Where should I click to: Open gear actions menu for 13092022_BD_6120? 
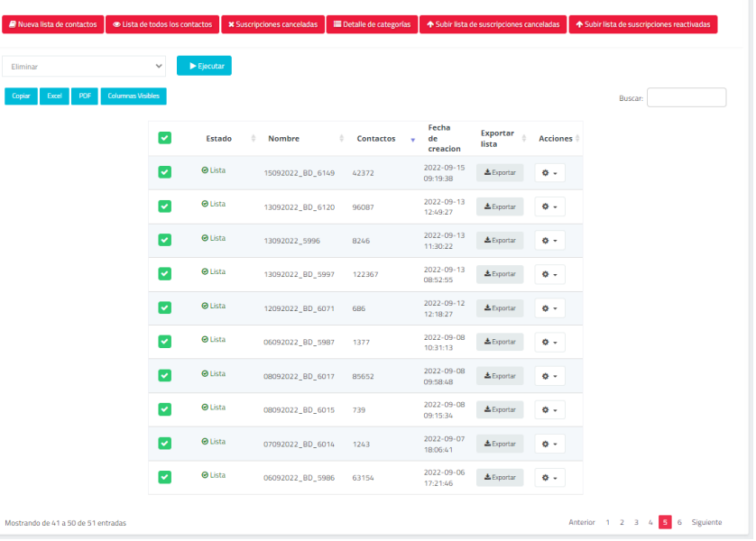click(549, 206)
